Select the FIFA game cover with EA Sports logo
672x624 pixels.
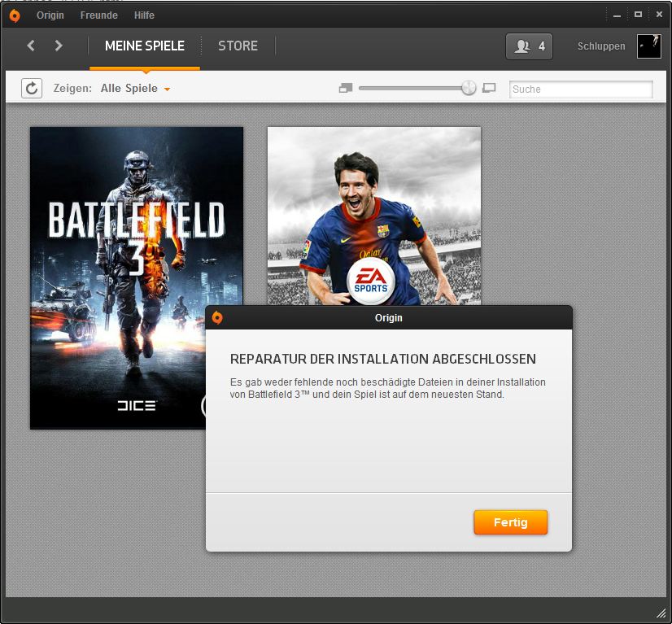[374, 216]
